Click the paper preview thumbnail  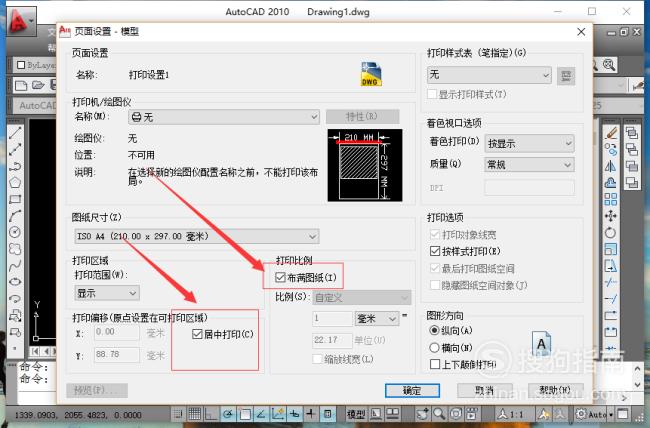(x=365, y=165)
